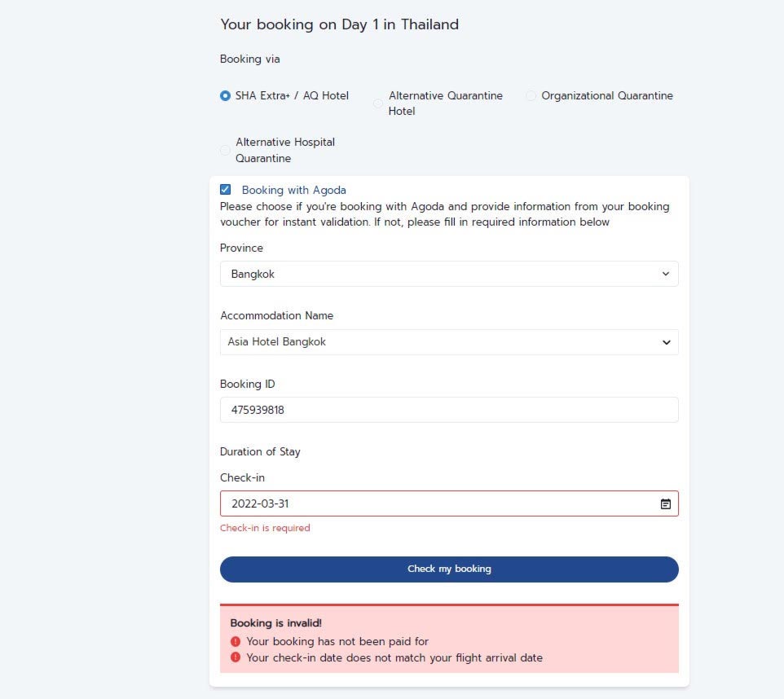Viewport: 784px width, 699px height.
Task: Select the SHA Extra+ / AQ Hotel option
Action: (x=224, y=95)
